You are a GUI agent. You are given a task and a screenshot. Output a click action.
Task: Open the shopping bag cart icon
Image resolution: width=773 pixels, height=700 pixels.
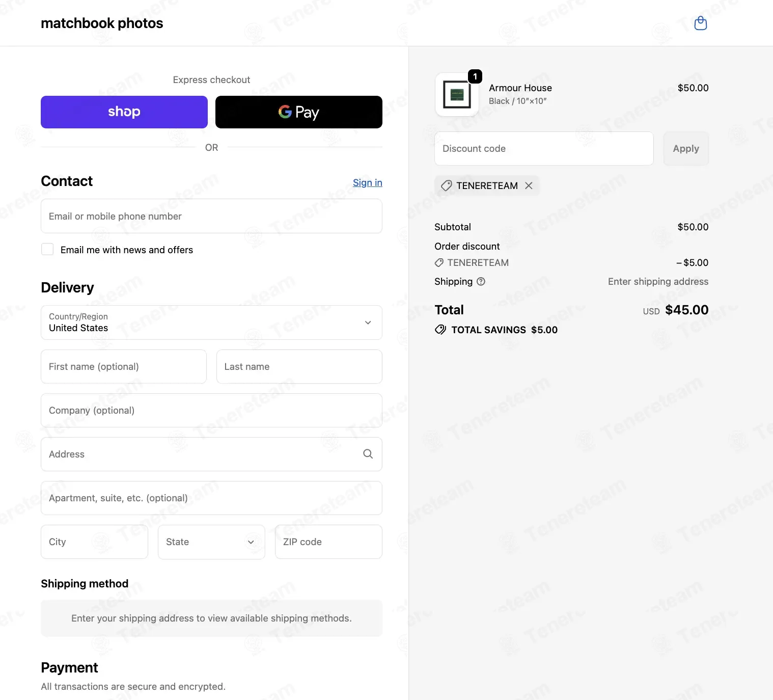[701, 23]
